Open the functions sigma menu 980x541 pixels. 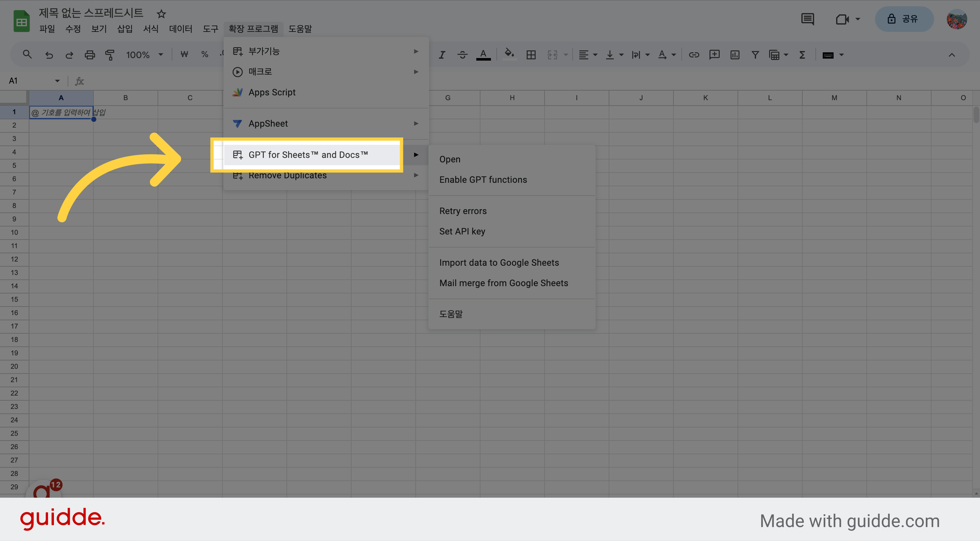click(802, 55)
